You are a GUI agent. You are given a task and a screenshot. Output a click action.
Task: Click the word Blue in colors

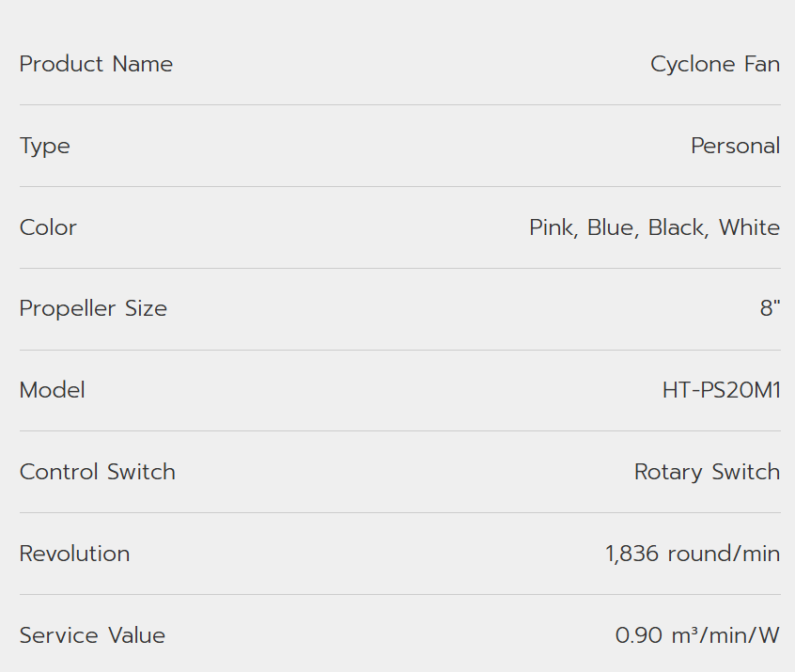pos(611,227)
